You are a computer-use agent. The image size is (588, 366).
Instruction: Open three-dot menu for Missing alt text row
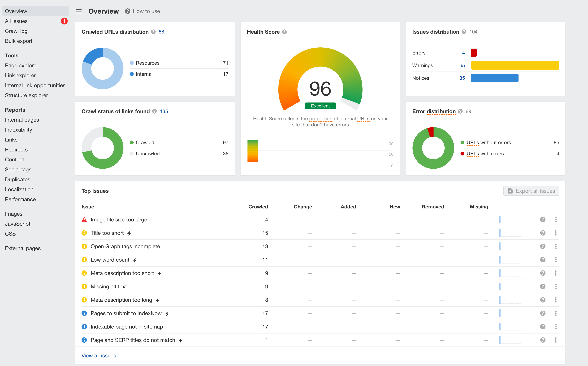555,286
